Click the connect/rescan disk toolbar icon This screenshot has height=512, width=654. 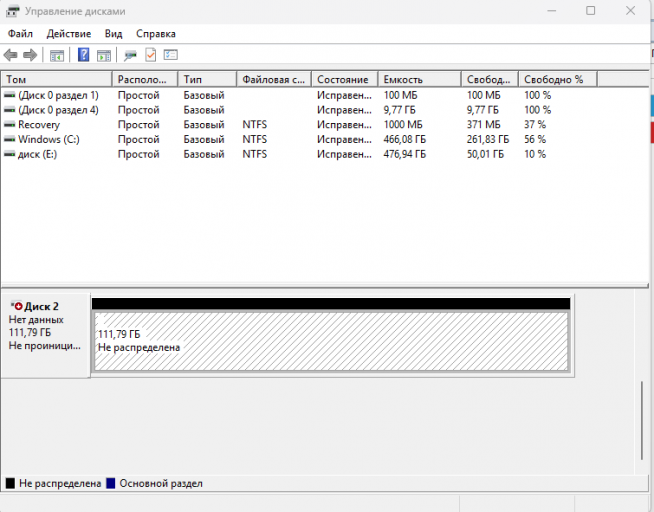click(x=130, y=55)
